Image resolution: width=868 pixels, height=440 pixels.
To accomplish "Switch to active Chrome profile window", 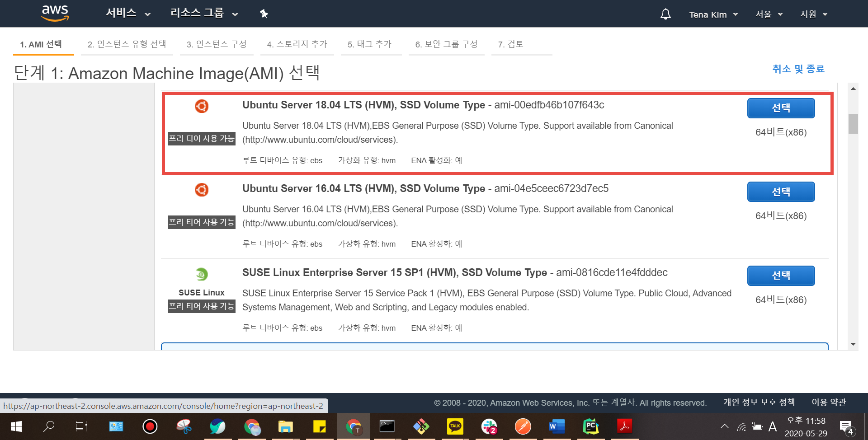I will 354,426.
